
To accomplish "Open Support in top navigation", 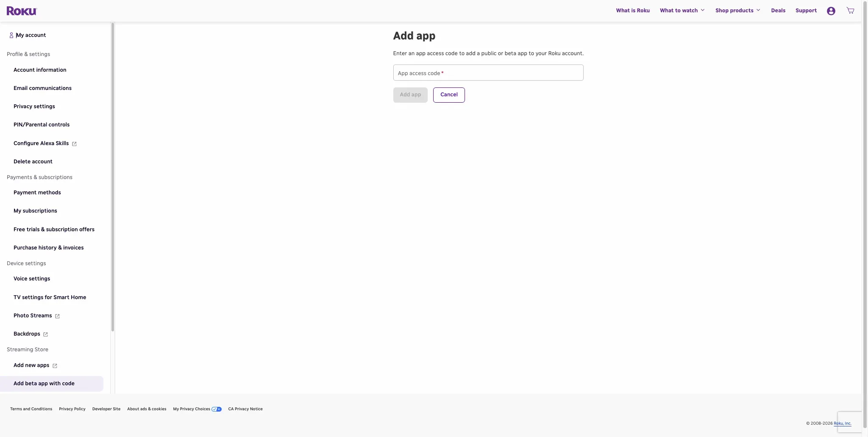I will pyautogui.click(x=806, y=11).
